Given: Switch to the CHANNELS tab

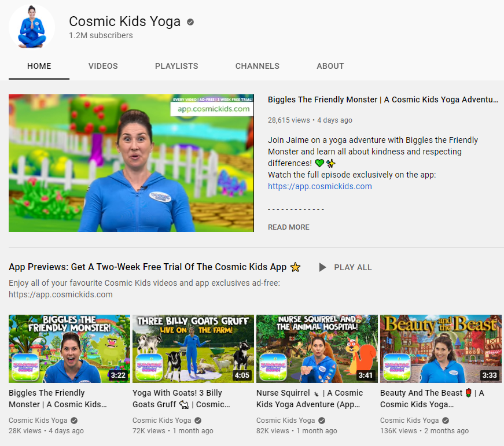Looking at the screenshot, I should click(x=257, y=66).
